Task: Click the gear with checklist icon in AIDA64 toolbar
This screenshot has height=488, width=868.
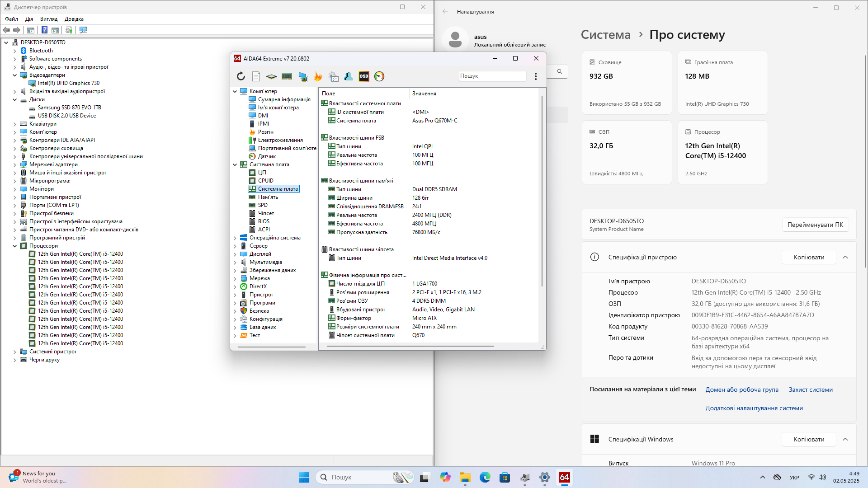Action: pyautogui.click(x=333, y=76)
